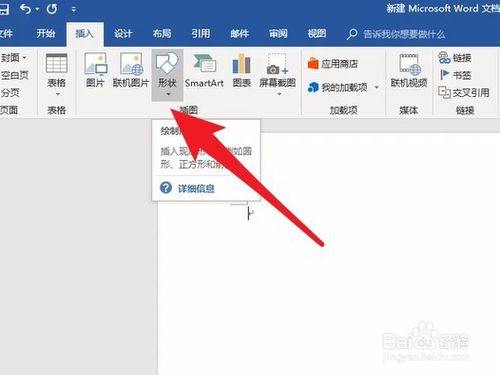Open the 视图 tab
The image size is (500, 375).
pos(317,33)
